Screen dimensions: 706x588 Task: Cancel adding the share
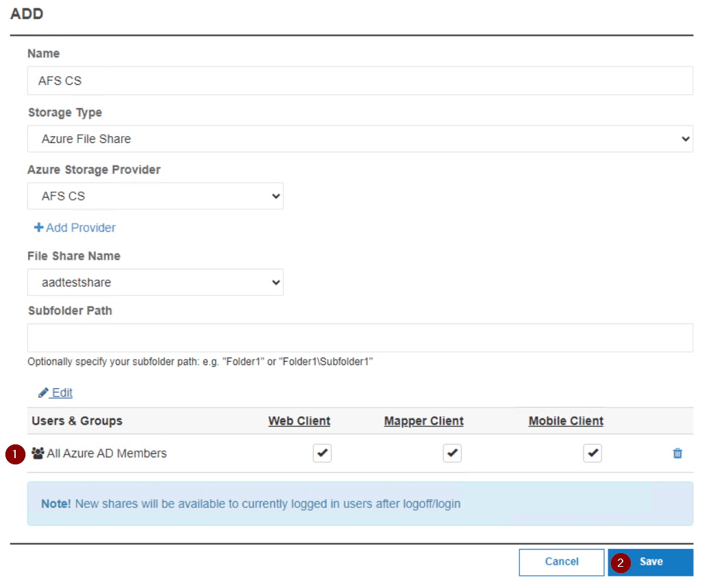pos(561,562)
